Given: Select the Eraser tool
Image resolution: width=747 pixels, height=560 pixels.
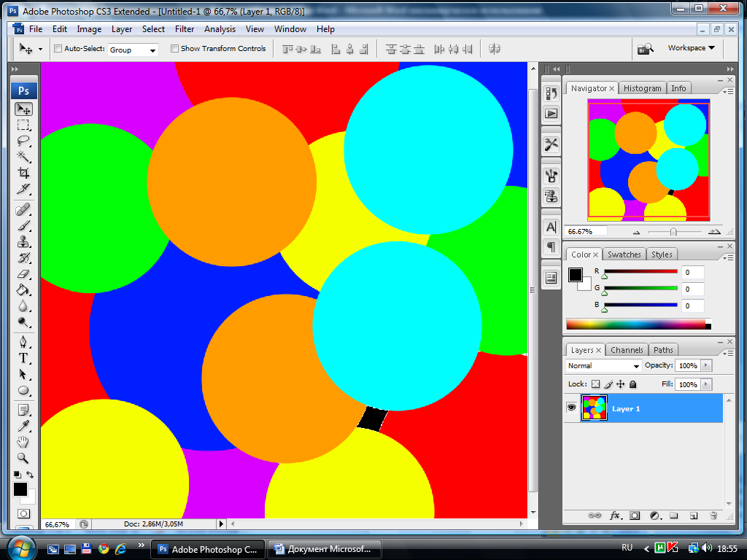Looking at the screenshot, I should pos(23,274).
